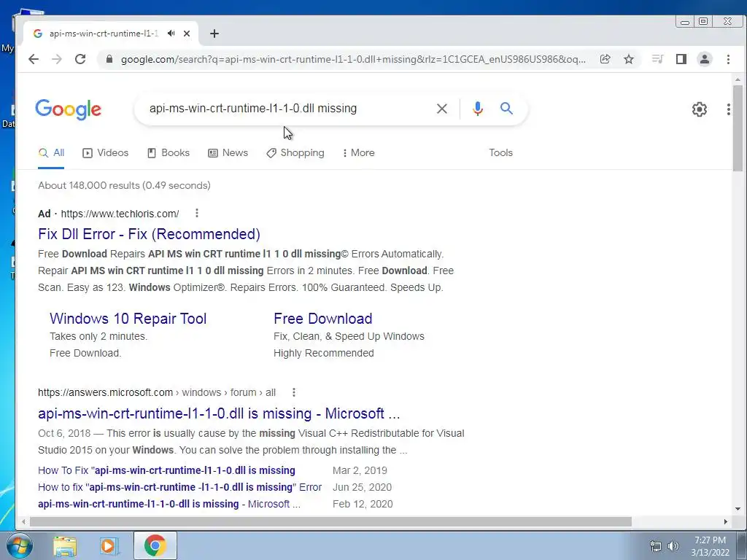This screenshot has width=747, height=560.
Task: Open the Tools filter menu
Action: (x=500, y=153)
